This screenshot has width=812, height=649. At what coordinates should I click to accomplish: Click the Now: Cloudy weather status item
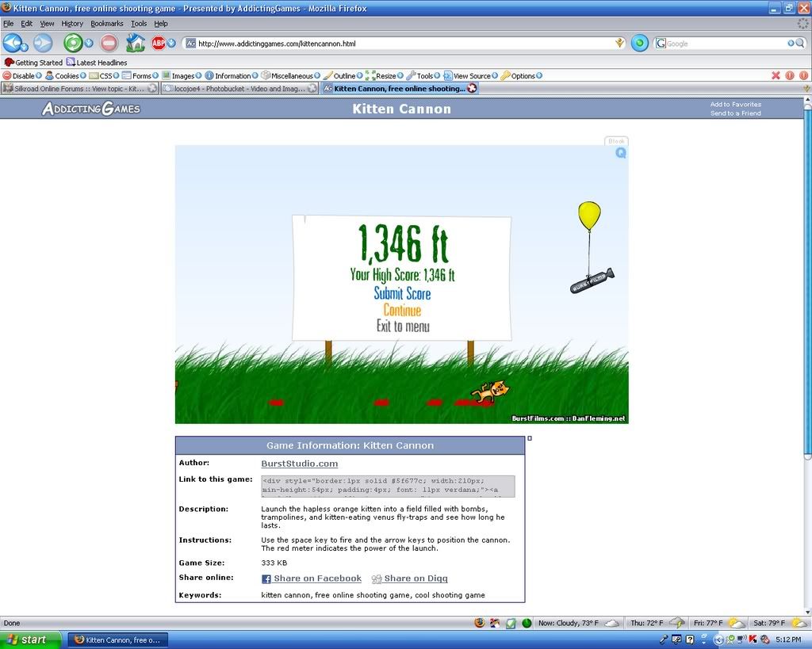[568, 623]
